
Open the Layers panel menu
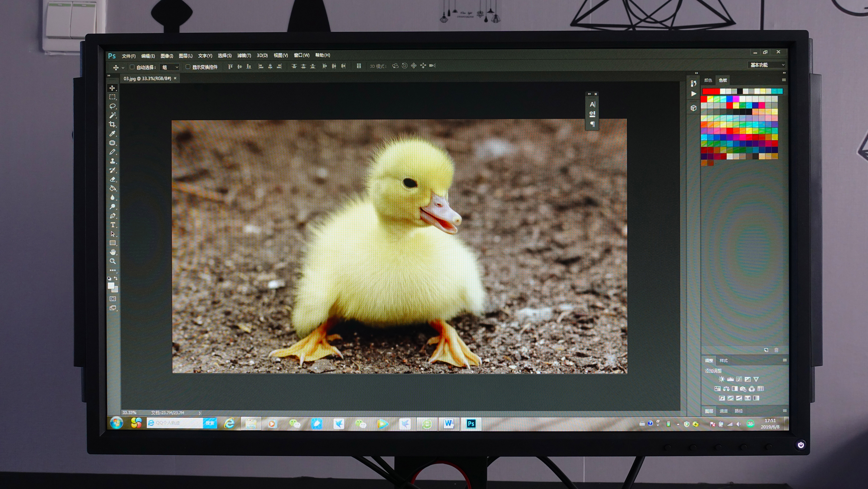[784, 410]
